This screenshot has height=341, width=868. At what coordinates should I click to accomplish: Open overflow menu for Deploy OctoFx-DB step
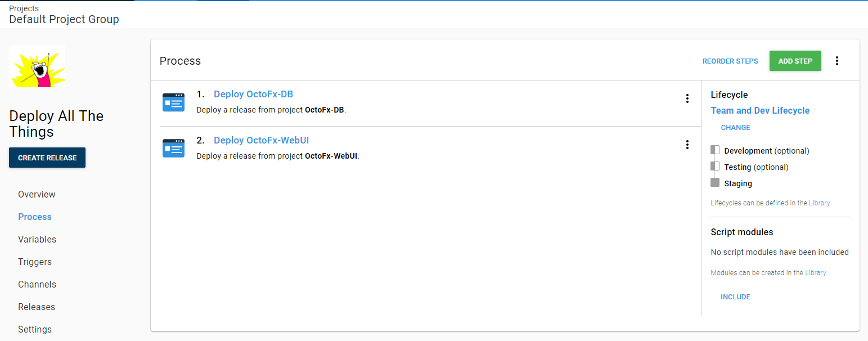tap(687, 98)
